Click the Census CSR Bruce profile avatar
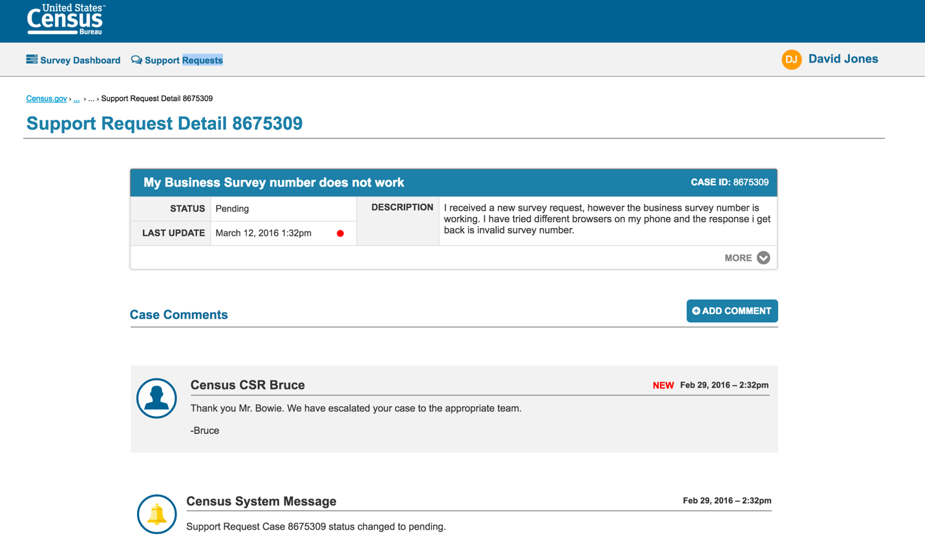The width and height of the screenshot is (925, 560). 156,398
